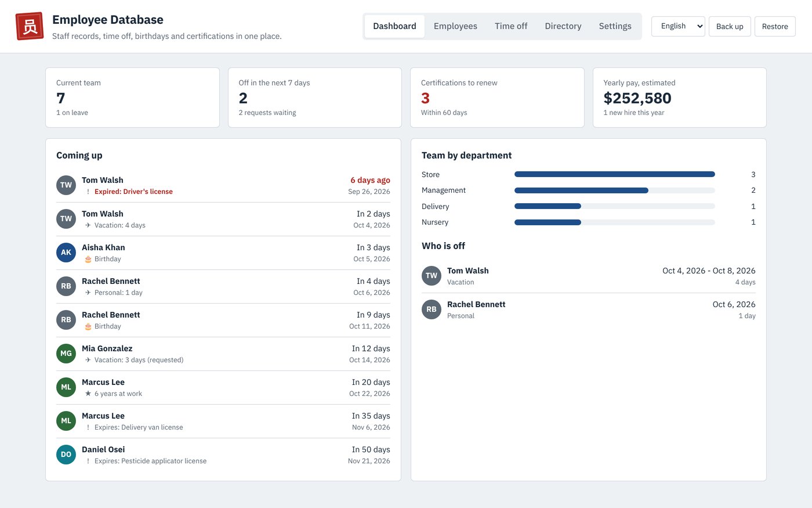Click the 'Oct 4, 2026 - Oct 8, 2026' date range
Screen dimensions: 812x508
click(709, 271)
